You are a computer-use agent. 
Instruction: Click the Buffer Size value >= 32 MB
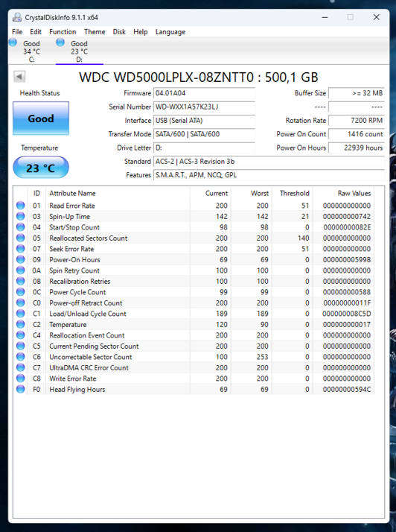point(357,93)
